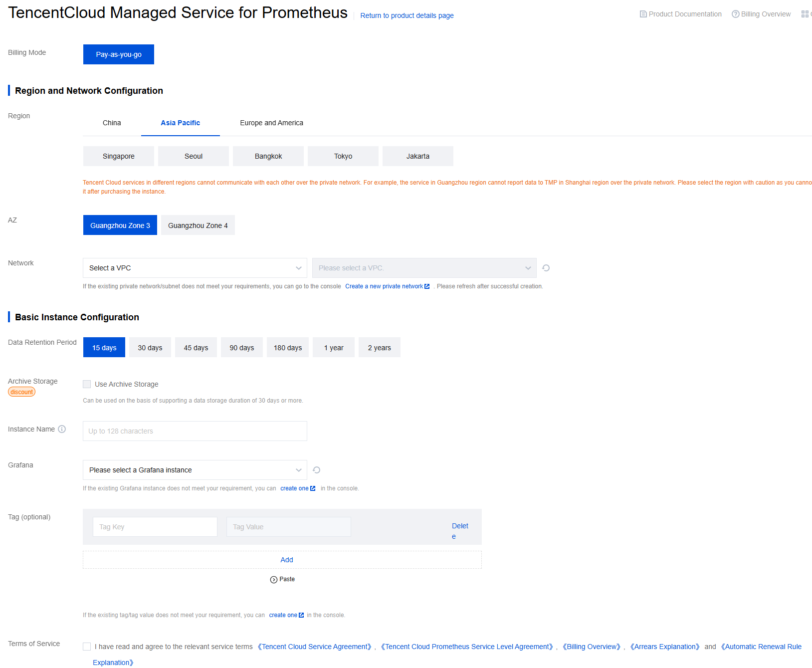Check the Terms of Service agreement box
The height and width of the screenshot is (668, 812).
click(x=87, y=647)
